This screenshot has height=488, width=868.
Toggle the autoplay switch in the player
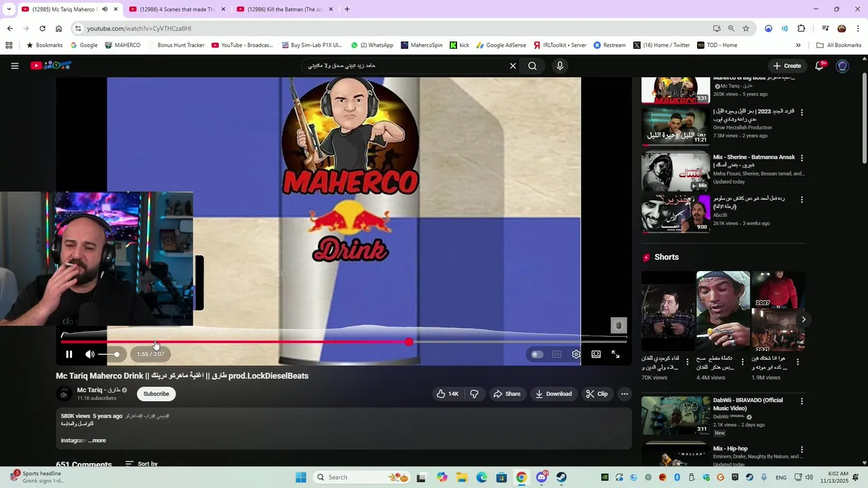[536, 354]
